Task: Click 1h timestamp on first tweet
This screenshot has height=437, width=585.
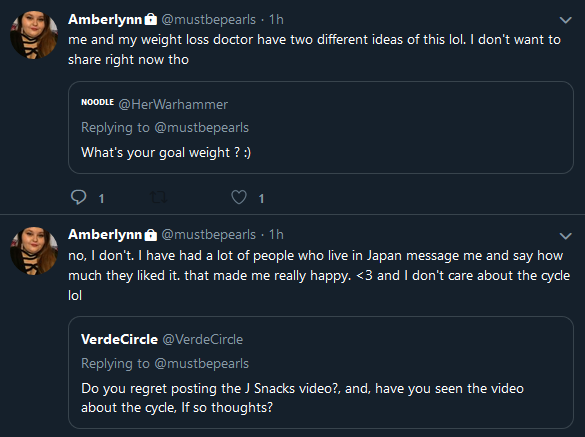Action: point(276,19)
